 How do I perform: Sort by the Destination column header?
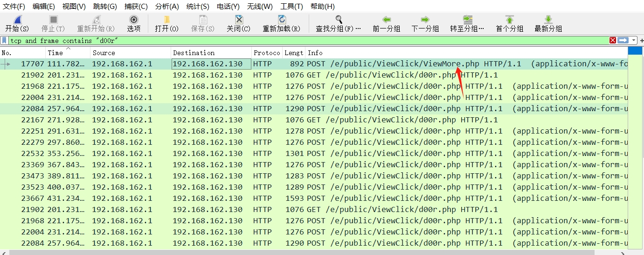pos(211,53)
